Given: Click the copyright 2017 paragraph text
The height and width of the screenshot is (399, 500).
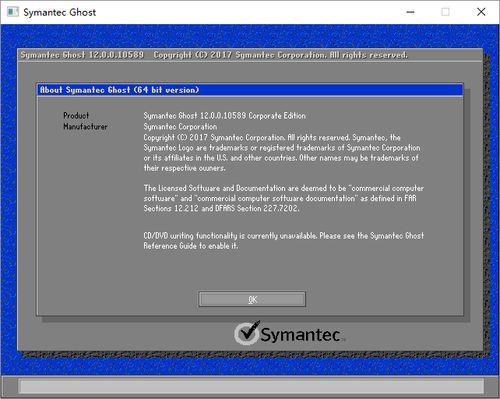Looking at the screenshot, I should tap(282, 153).
